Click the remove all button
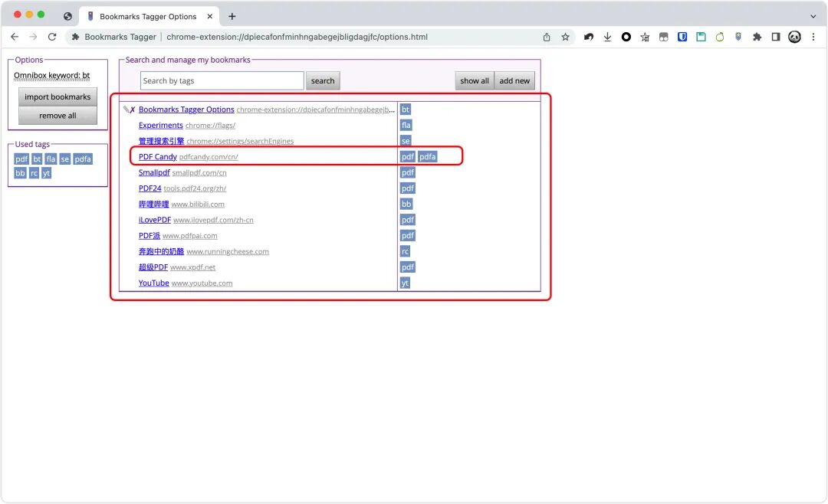Screen dimensions: 828x504 [58, 116]
